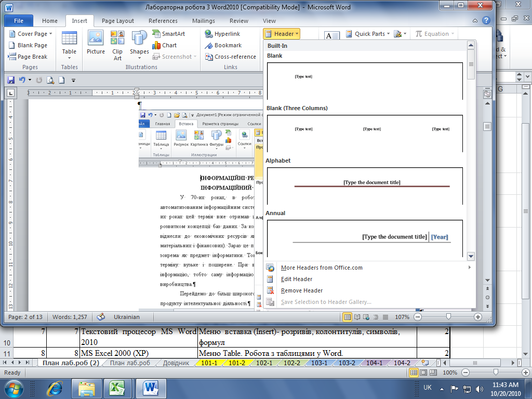Switch to Mailings tab
532x399 pixels.
point(204,21)
